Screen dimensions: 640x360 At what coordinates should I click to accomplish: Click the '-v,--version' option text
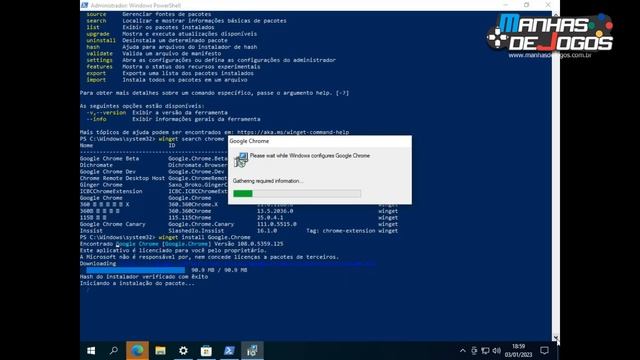[x=106, y=113]
